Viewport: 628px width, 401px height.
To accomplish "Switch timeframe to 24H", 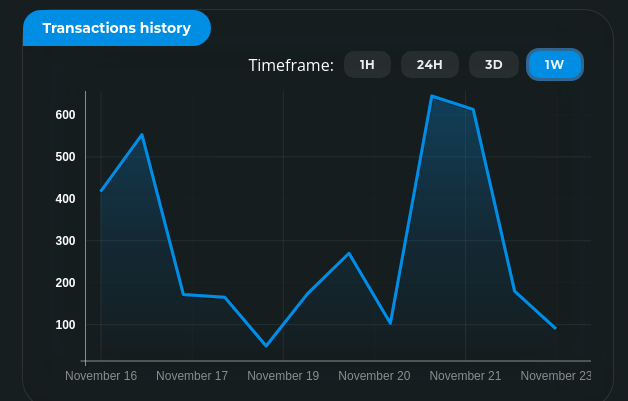I will [430, 64].
